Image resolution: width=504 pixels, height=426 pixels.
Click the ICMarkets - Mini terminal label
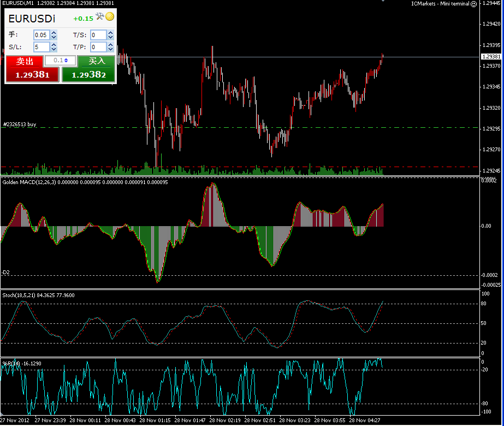tap(440, 4)
